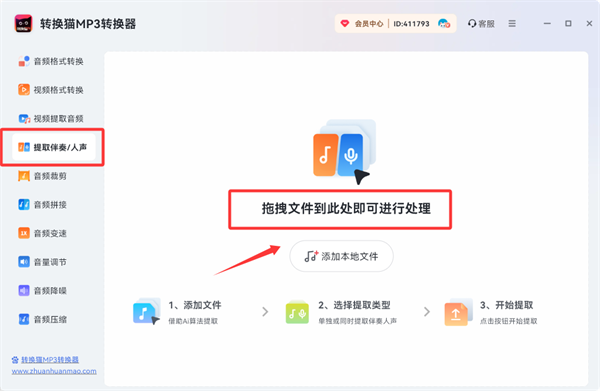The height and width of the screenshot is (391, 600).
Task: Click step 2 选择提取类型 icon
Action: 297,312
